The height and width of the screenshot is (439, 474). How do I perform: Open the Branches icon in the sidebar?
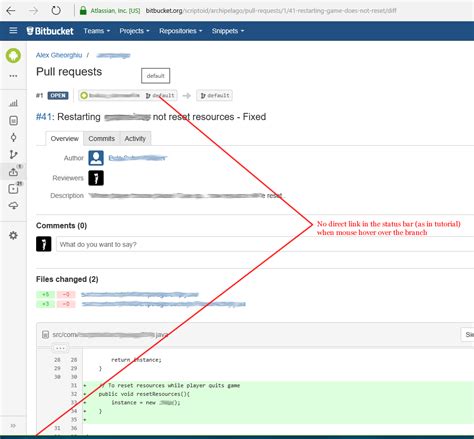click(x=13, y=154)
